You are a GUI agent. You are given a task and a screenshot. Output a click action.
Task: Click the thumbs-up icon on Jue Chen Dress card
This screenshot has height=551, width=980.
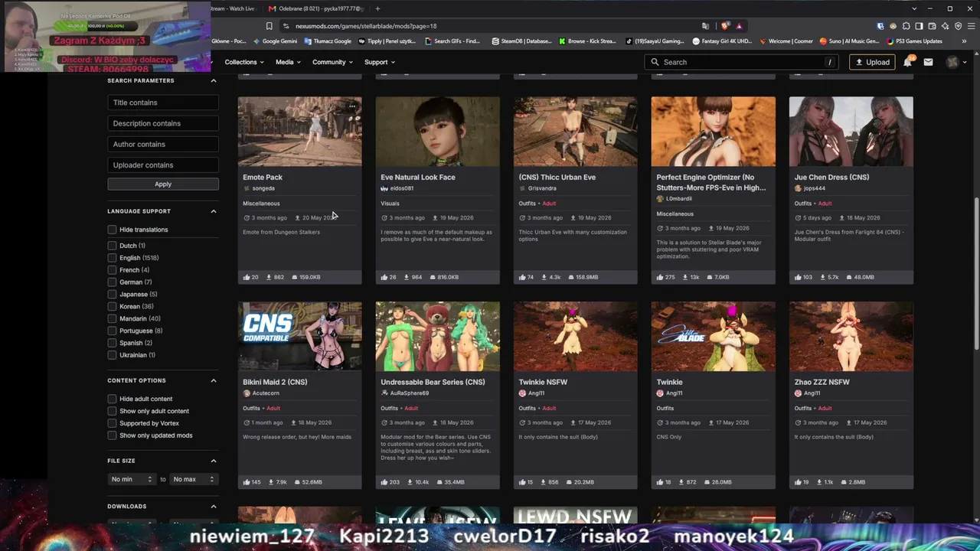[798, 277]
